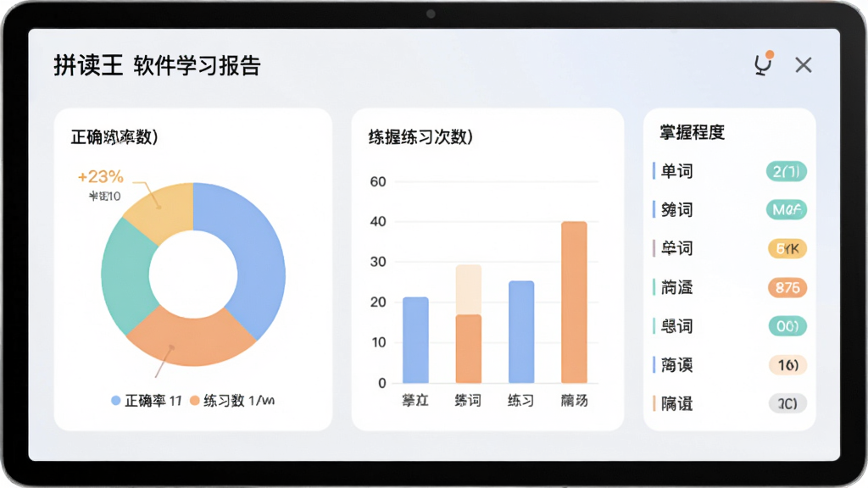Click the gray 3C) badge
This screenshot has width=868, height=488.
click(x=787, y=404)
